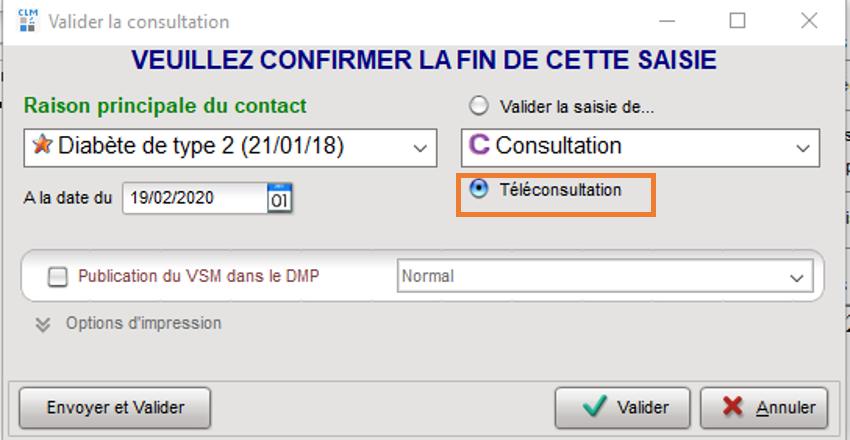Cancel with the Annuler button
Image resolution: width=850 pixels, height=440 pixels.
764,407
